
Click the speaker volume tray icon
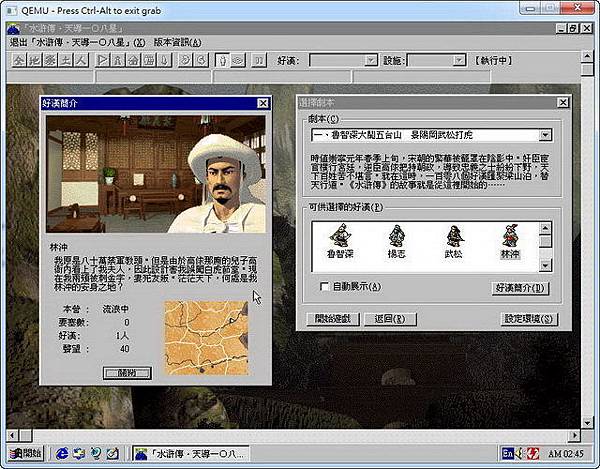520,454
